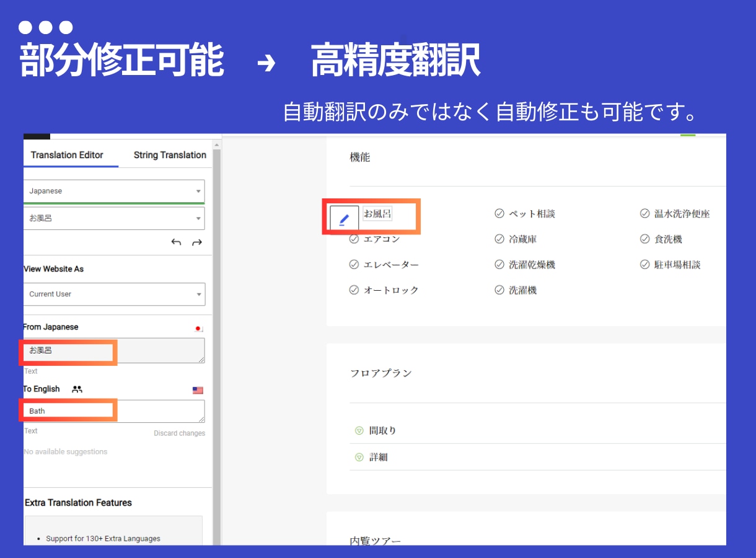
Task: Click the オートロック feature text
Action: [391, 290]
